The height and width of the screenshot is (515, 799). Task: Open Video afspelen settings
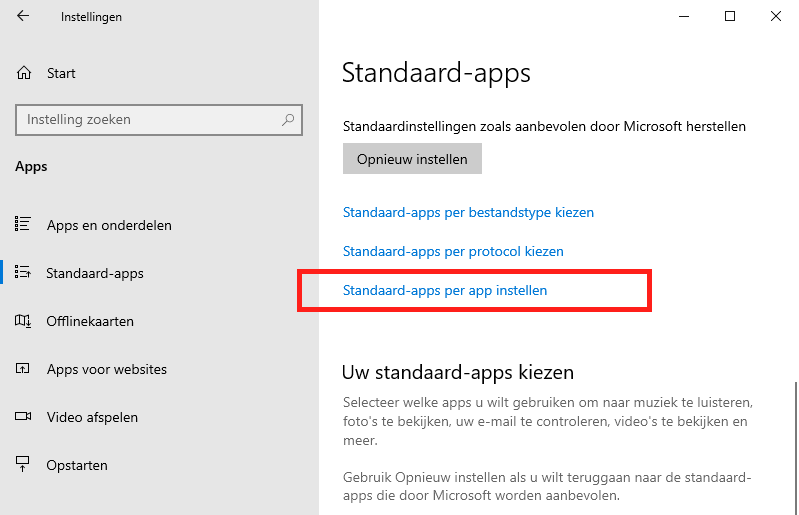click(92, 417)
